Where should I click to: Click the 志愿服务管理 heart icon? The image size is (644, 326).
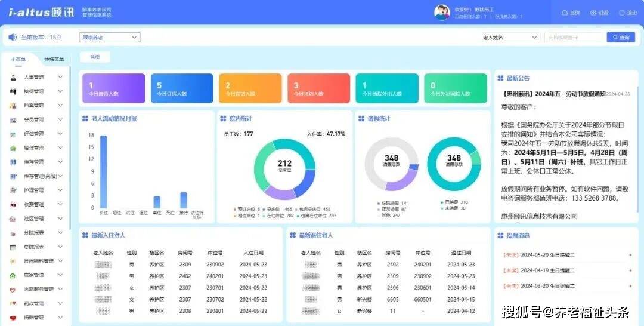[x=13, y=289]
